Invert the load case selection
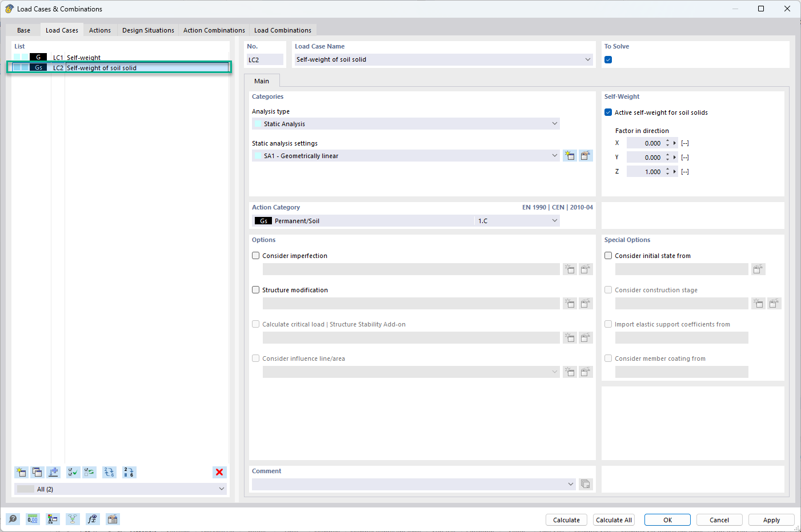 pyautogui.click(x=89, y=472)
